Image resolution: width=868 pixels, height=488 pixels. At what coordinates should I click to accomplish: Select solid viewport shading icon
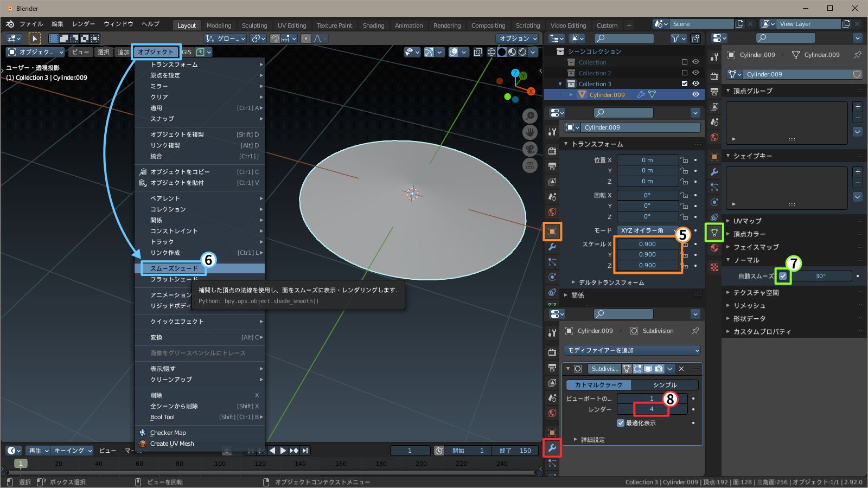[502, 52]
